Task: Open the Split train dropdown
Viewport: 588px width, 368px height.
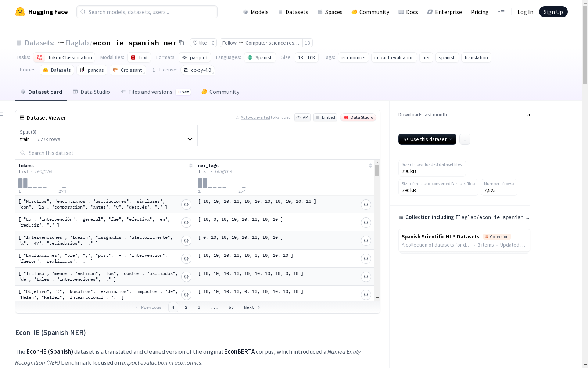Action: click(x=107, y=135)
